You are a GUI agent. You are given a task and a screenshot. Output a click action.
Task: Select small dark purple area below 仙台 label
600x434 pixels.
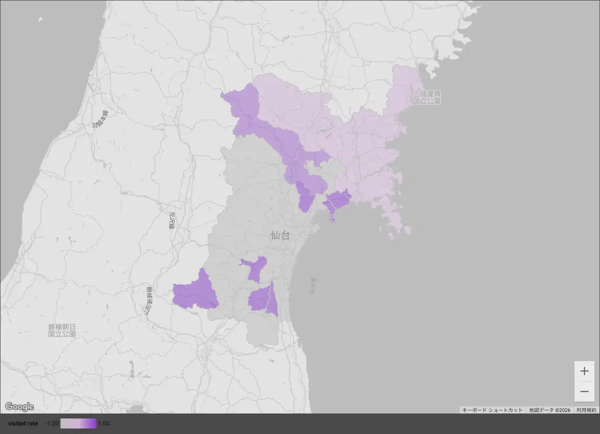(254, 267)
